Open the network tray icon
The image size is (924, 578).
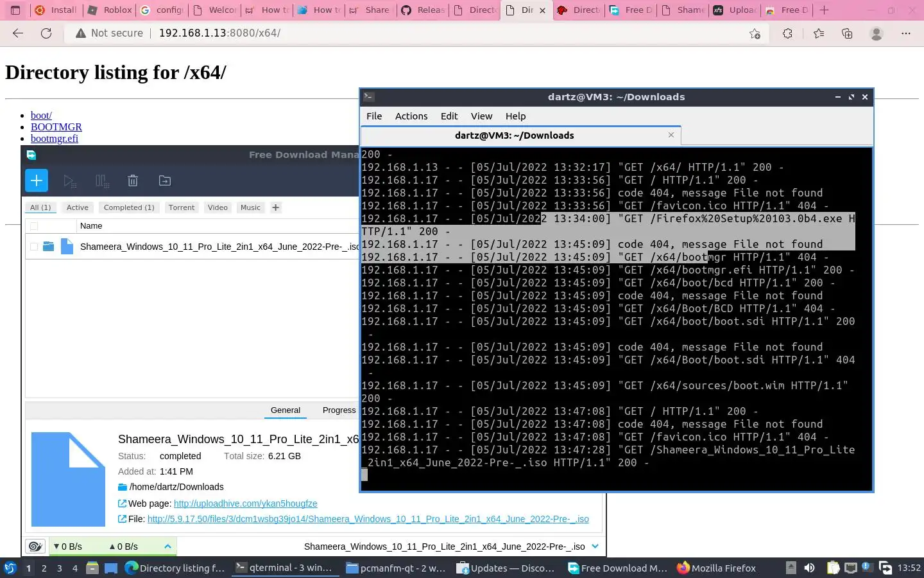851,568
